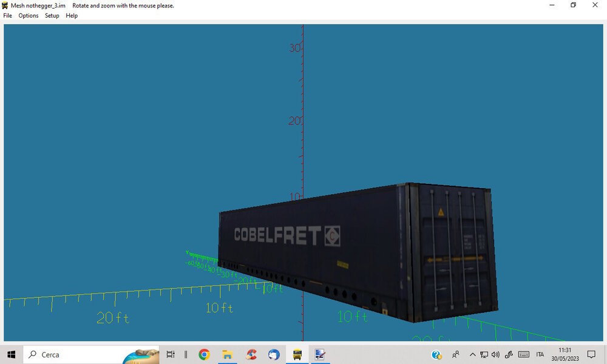Screen dimensions: 607x364
Task: Click the COBELFRET logo on container
Action: [287, 235]
